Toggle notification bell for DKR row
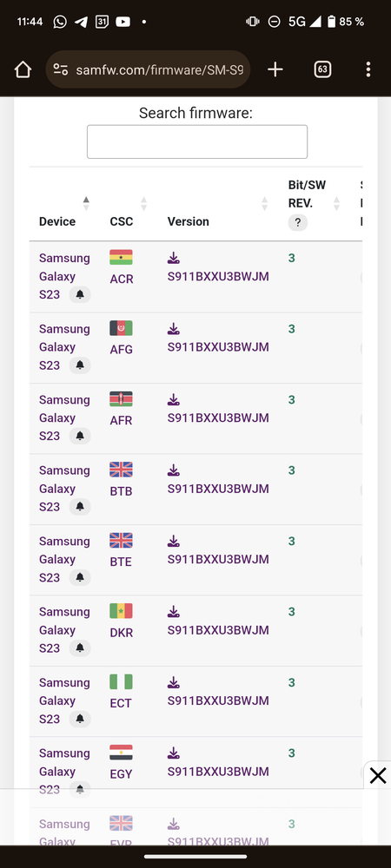The height and width of the screenshot is (868, 391). click(80, 648)
